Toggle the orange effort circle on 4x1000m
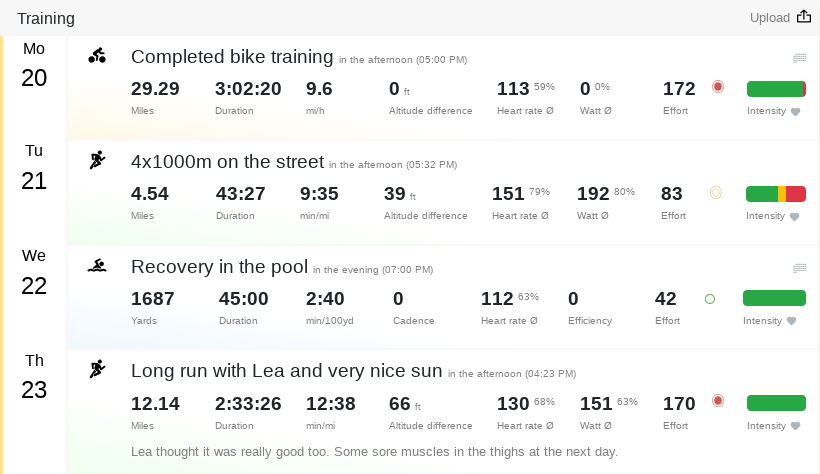This screenshot has height=474, width=820. 715,193
